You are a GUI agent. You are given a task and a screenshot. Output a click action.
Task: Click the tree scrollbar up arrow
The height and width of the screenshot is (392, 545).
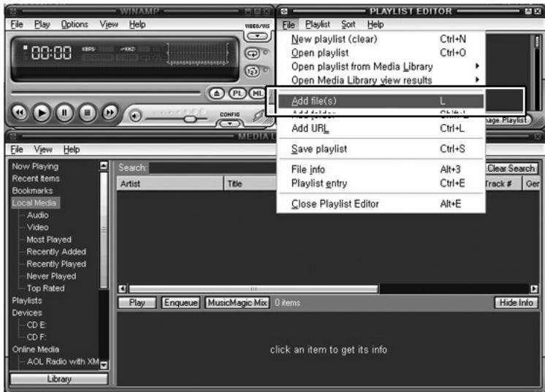[x=104, y=166]
